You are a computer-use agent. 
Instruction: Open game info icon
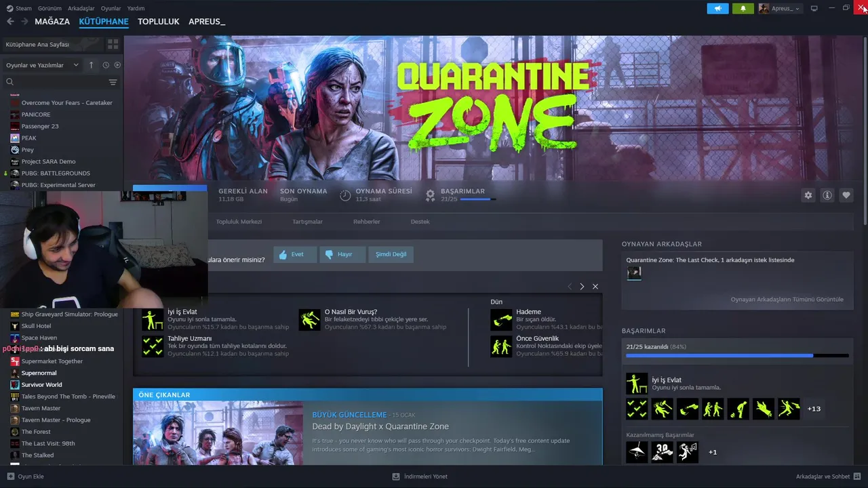point(827,195)
